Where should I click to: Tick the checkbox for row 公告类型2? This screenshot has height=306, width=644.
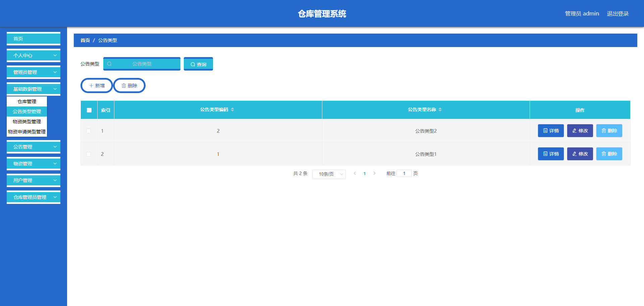click(x=89, y=131)
